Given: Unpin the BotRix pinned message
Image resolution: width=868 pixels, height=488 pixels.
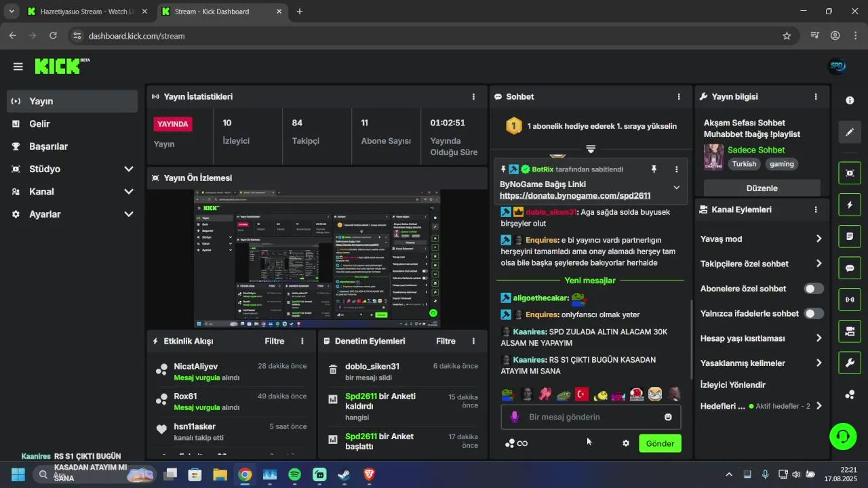Looking at the screenshot, I should coord(654,169).
